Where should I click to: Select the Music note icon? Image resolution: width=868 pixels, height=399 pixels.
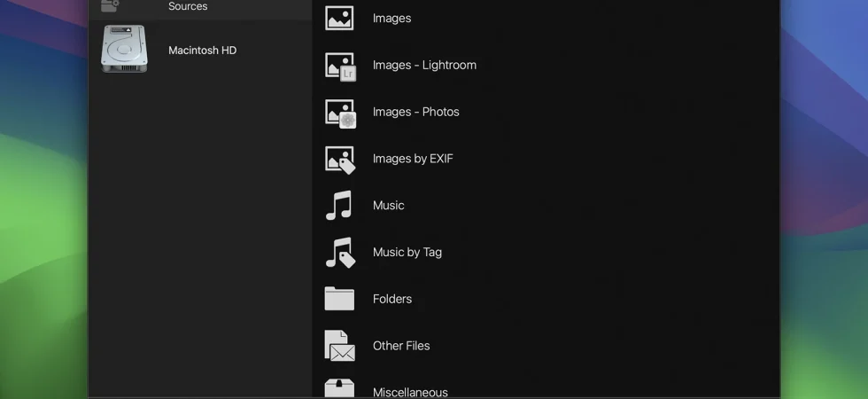pyautogui.click(x=338, y=205)
